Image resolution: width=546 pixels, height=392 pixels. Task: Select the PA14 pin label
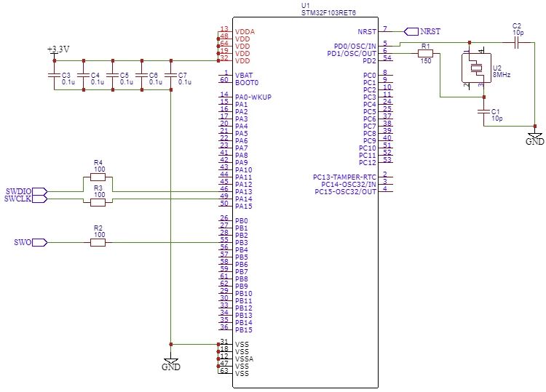pos(243,199)
